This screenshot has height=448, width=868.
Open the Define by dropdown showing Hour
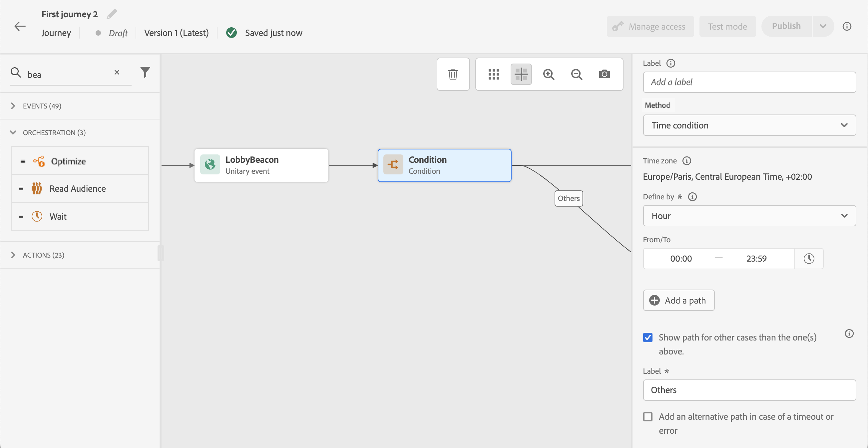tap(749, 216)
